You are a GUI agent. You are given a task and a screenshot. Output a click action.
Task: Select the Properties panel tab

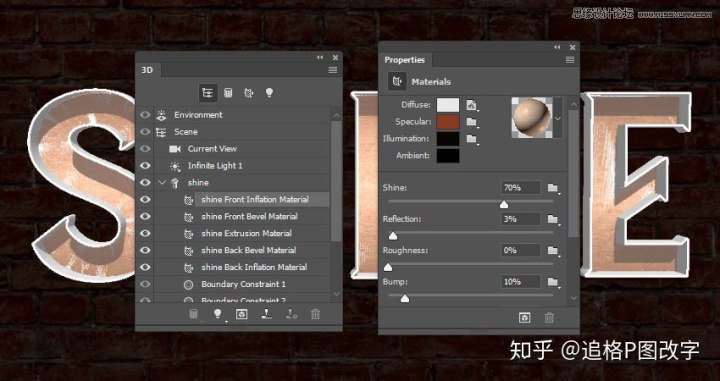(x=405, y=60)
